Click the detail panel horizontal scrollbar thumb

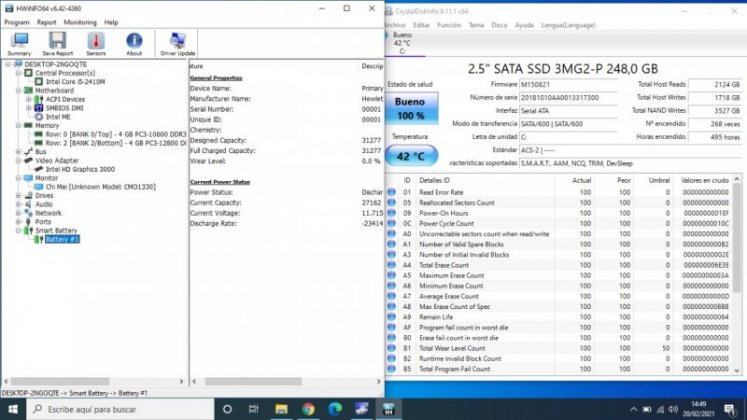click(253, 381)
